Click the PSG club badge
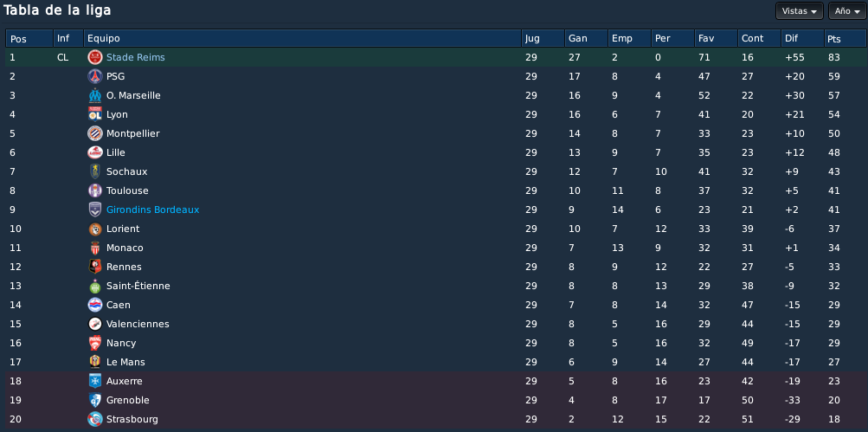This screenshot has height=432, width=868. coord(95,76)
